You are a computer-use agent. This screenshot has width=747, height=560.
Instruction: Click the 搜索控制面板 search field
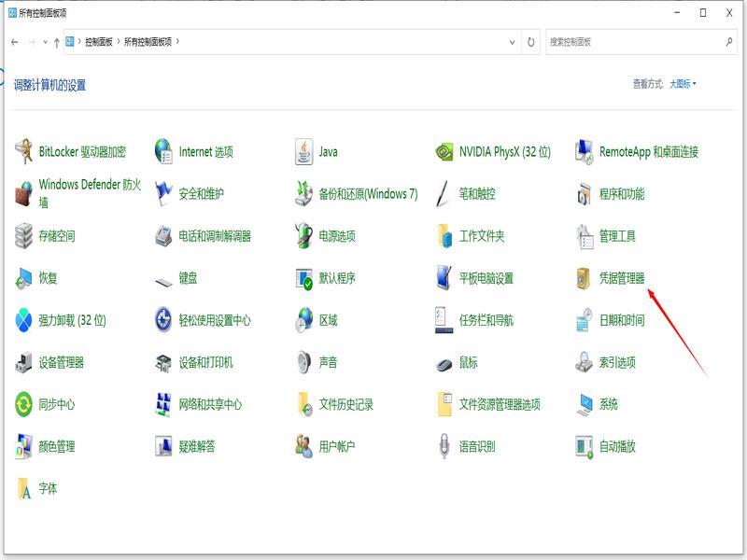click(x=635, y=42)
